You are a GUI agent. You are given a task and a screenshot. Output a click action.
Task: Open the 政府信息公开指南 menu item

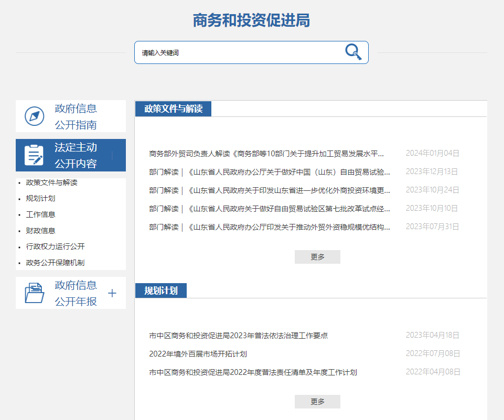71,116
